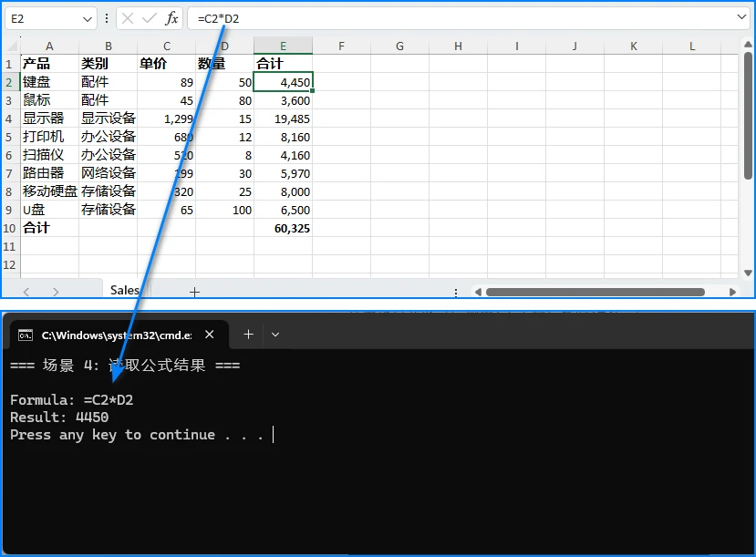
Task: Click cell containing 路由器
Action: pos(49,173)
